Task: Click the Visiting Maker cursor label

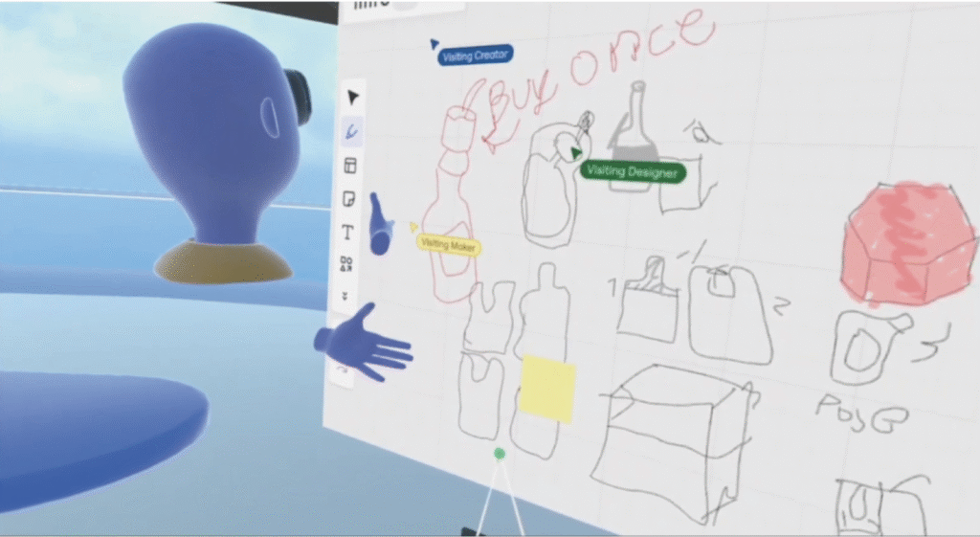Action: point(448,245)
